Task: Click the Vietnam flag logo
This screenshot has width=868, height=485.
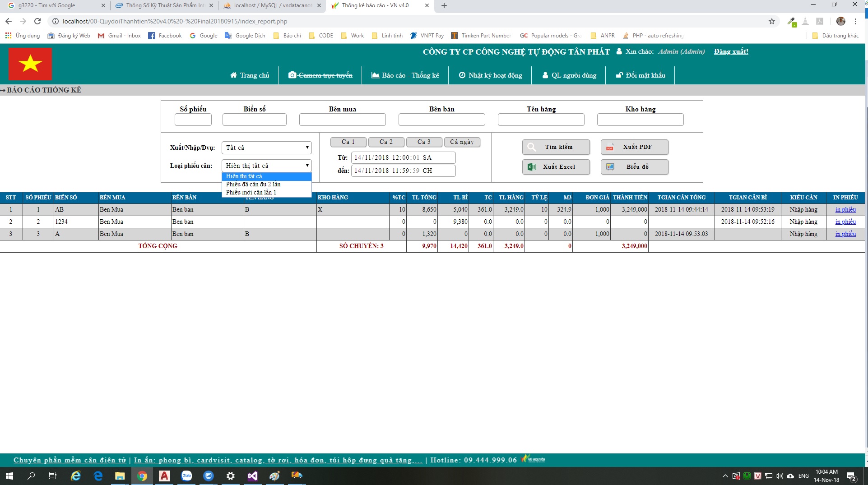Action: pyautogui.click(x=30, y=64)
